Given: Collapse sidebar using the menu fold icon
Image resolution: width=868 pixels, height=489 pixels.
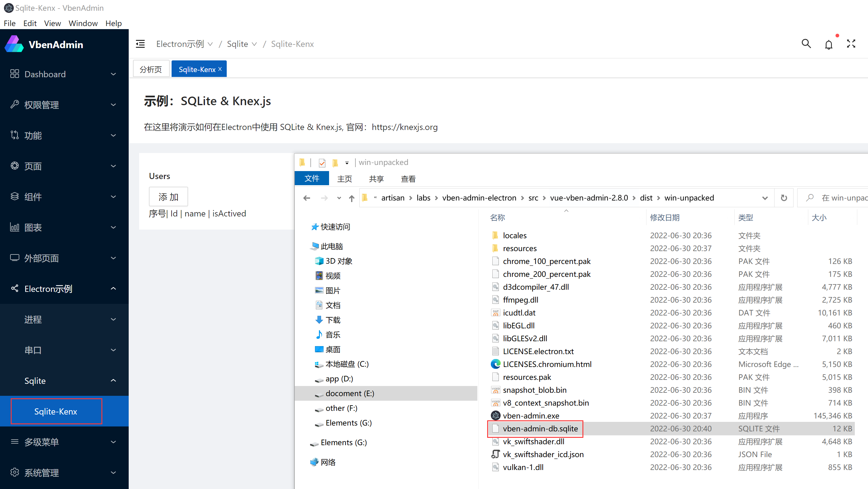Looking at the screenshot, I should pos(140,44).
